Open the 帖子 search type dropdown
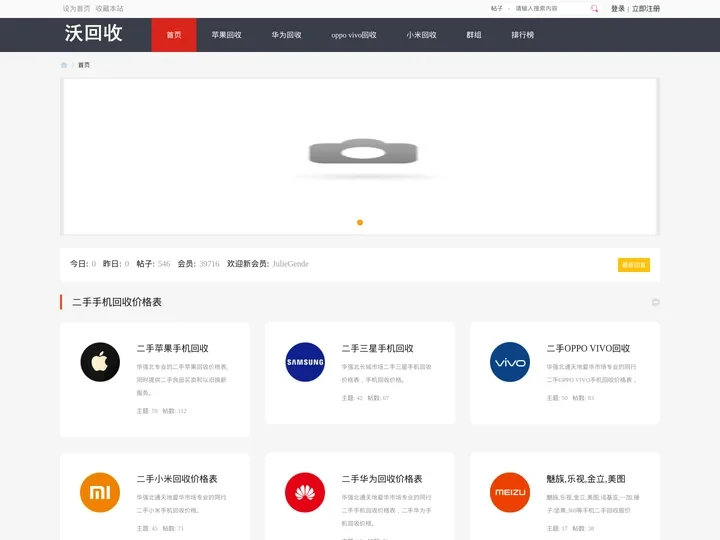This screenshot has height=540, width=720. click(x=500, y=8)
